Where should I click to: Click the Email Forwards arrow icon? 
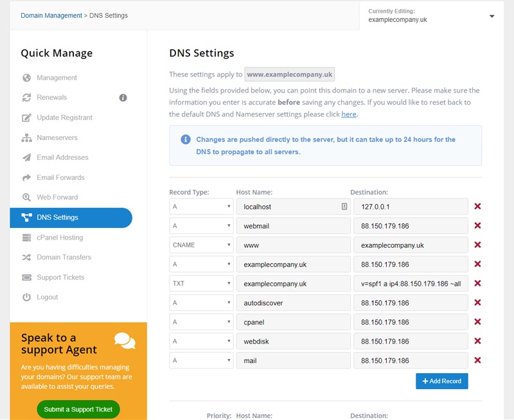click(26, 177)
